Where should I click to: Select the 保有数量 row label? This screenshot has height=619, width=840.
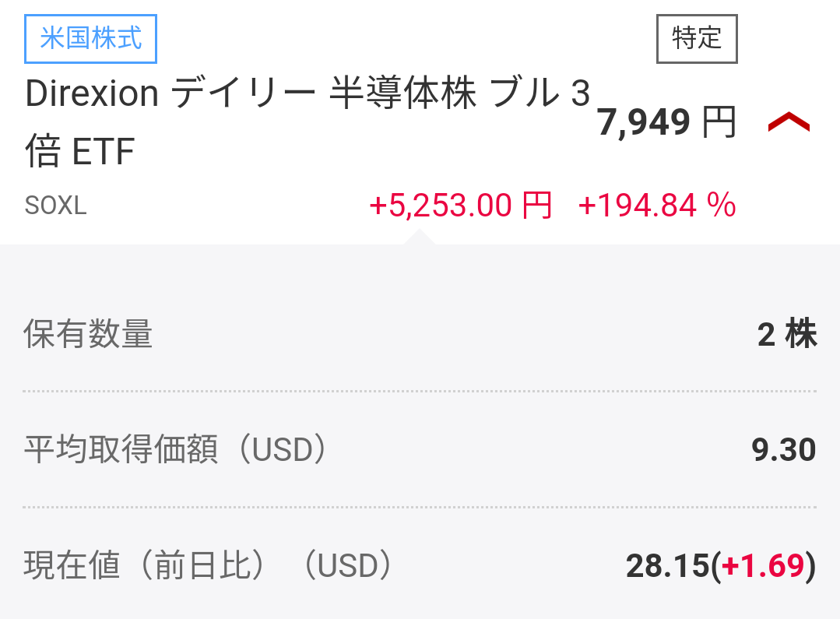pos(88,335)
